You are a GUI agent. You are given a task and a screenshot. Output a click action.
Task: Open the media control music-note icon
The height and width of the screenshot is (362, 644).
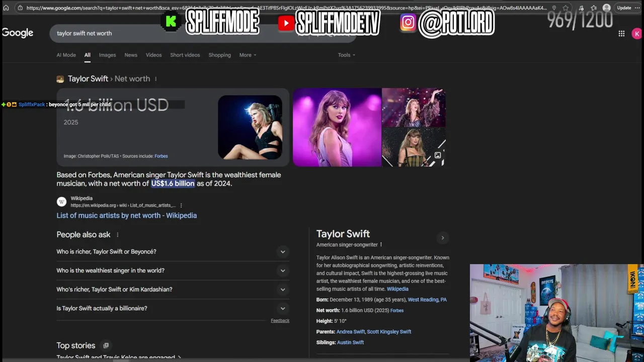click(582, 8)
